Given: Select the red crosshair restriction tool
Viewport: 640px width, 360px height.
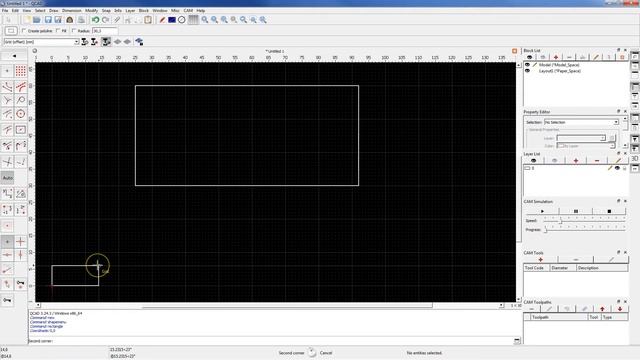Looking at the screenshot, I should click(20, 242).
